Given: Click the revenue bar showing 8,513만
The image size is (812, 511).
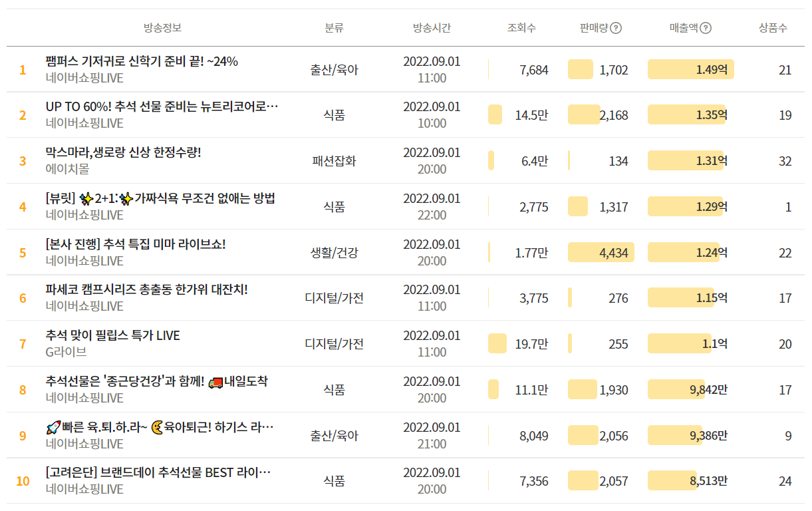Looking at the screenshot, I should pos(672,480).
